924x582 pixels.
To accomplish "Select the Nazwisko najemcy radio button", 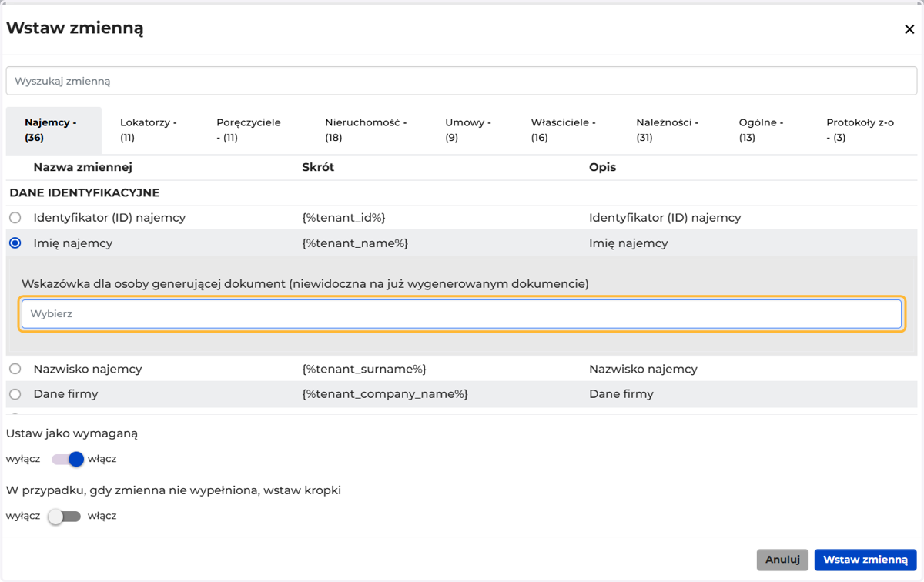I will (x=15, y=369).
